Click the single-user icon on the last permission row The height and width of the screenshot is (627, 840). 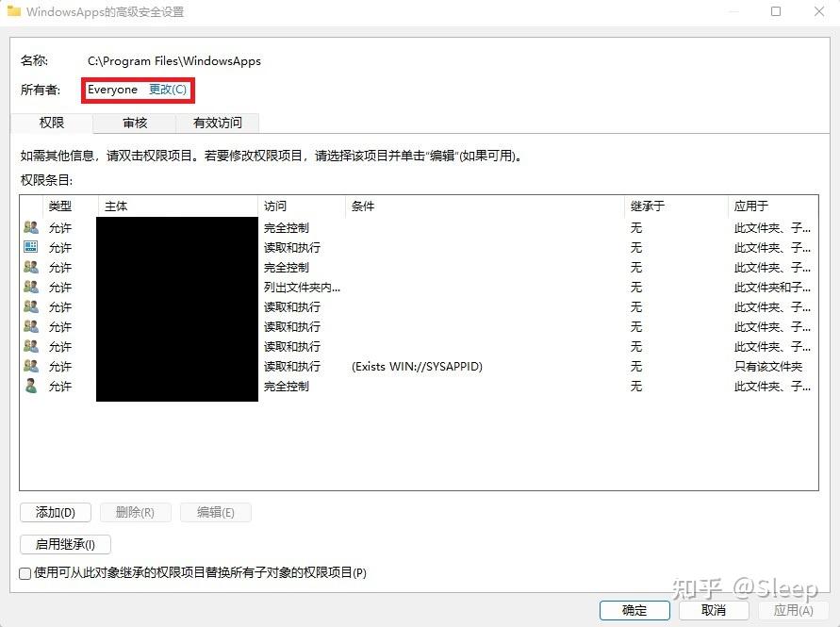click(x=31, y=386)
